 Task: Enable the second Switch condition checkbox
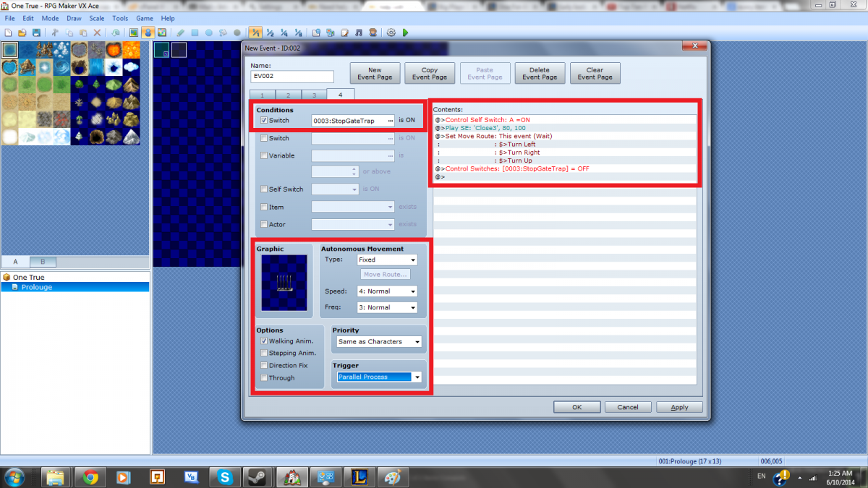[x=264, y=137]
